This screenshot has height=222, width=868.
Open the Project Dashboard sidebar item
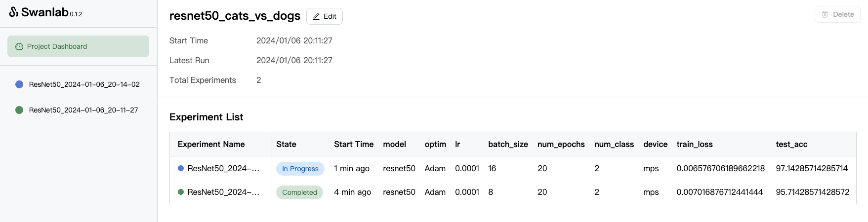pyautogui.click(x=78, y=46)
